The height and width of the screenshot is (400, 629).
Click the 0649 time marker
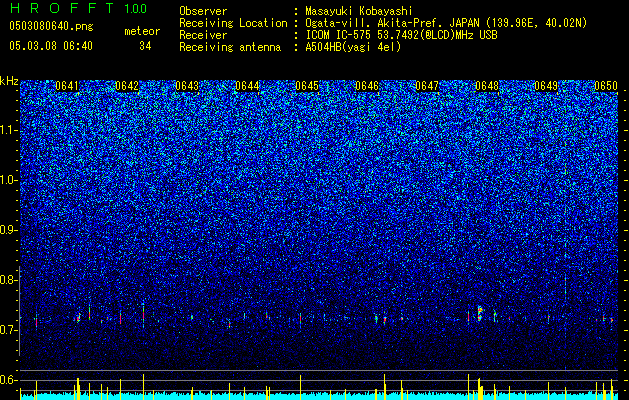click(x=546, y=86)
